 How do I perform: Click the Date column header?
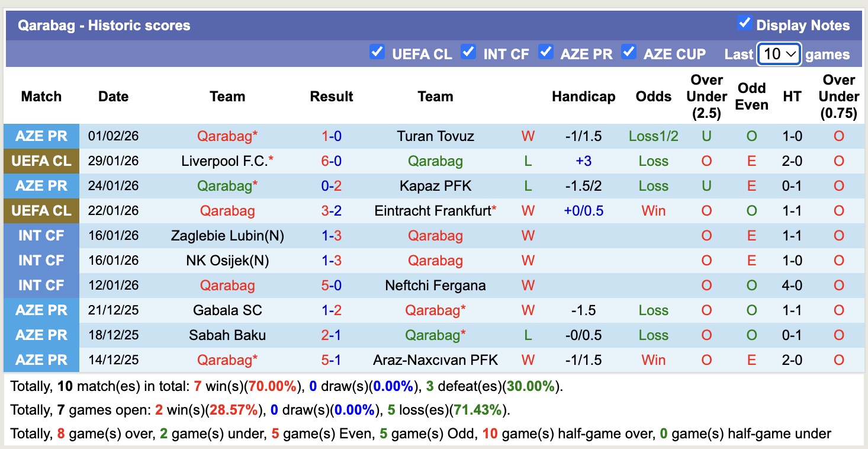tap(113, 96)
